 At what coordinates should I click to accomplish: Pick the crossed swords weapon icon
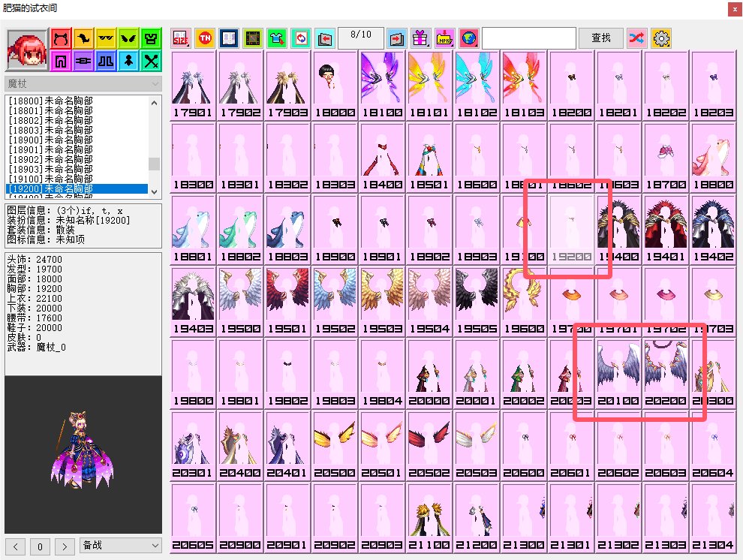pyautogui.click(x=153, y=61)
